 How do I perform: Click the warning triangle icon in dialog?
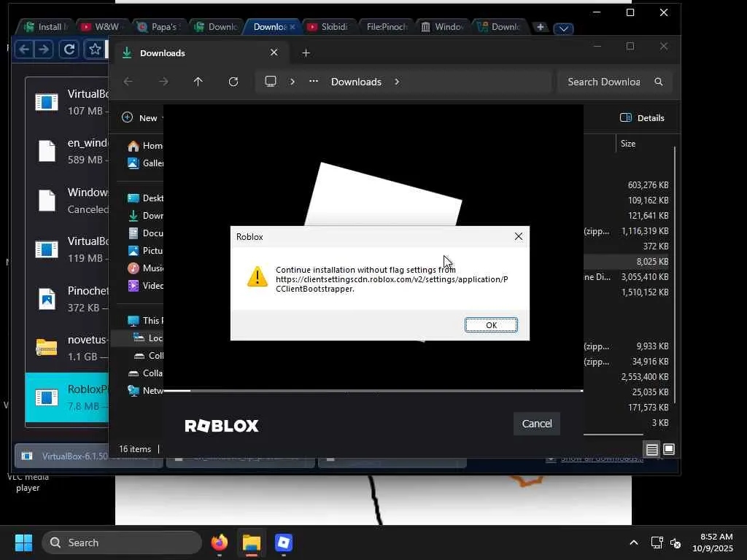click(258, 276)
